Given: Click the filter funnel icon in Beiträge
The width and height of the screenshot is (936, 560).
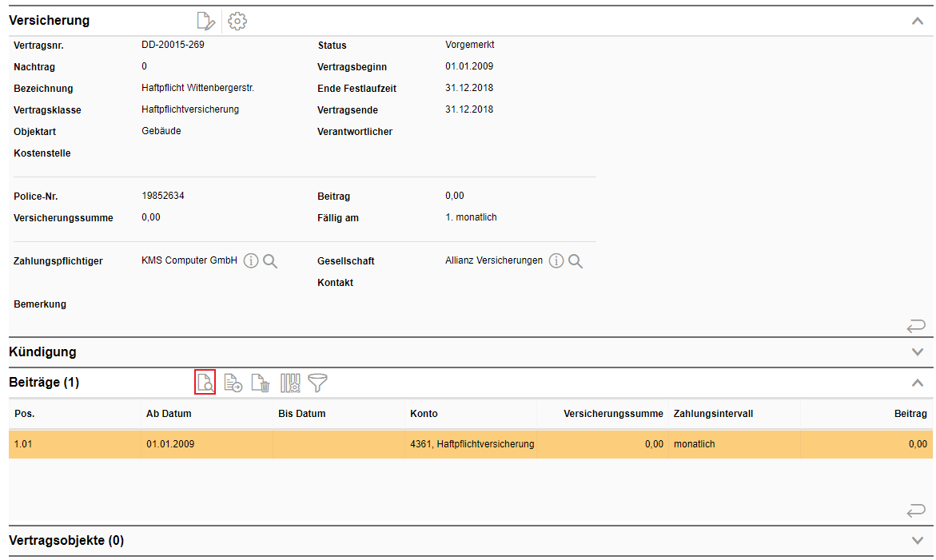Looking at the screenshot, I should coord(318,383).
